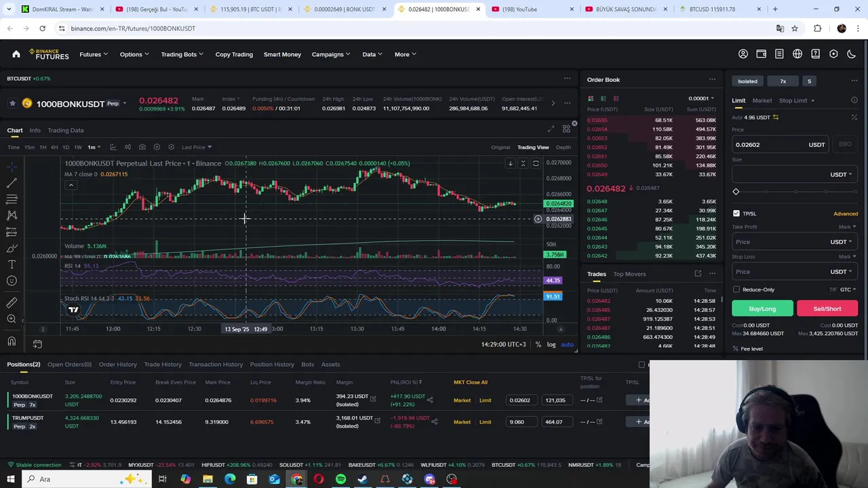Image resolution: width=868 pixels, height=488 pixels.
Task: Open the Open Orders(0) tab
Action: (x=69, y=364)
